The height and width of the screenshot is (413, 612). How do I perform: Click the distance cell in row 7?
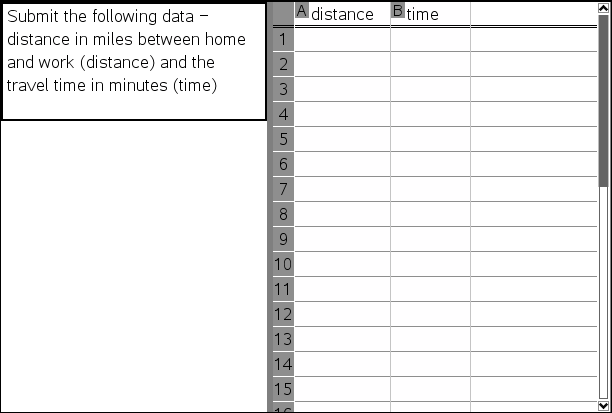(x=342, y=189)
